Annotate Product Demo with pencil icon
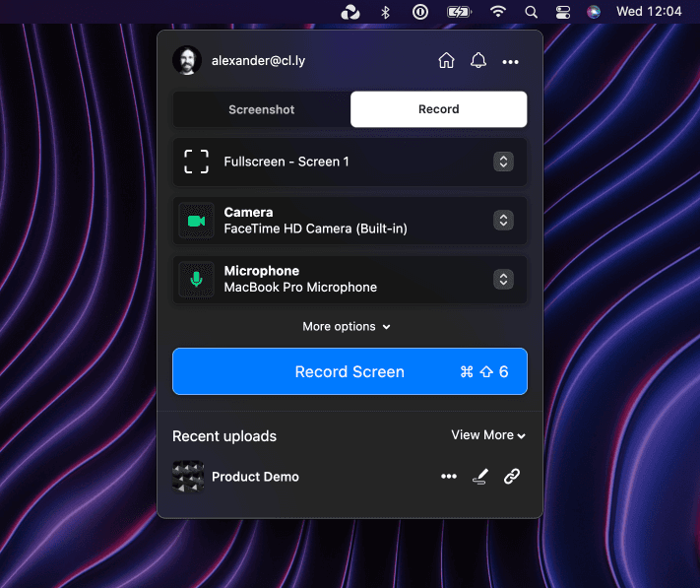This screenshot has height=588, width=700. pyautogui.click(x=480, y=477)
